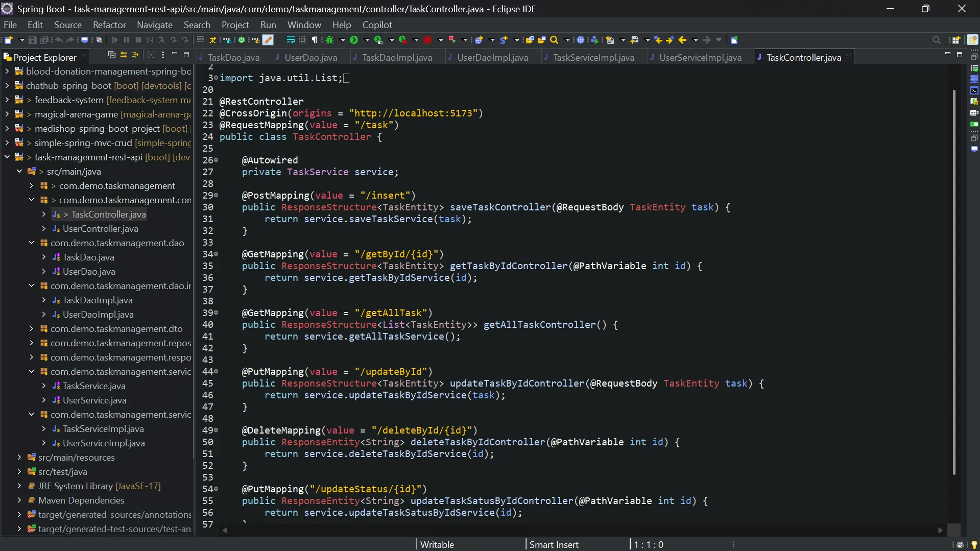This screenshot has width=980, height=551.
Task: Toggle folding of imports on line 3
Action: pos(216,78)
